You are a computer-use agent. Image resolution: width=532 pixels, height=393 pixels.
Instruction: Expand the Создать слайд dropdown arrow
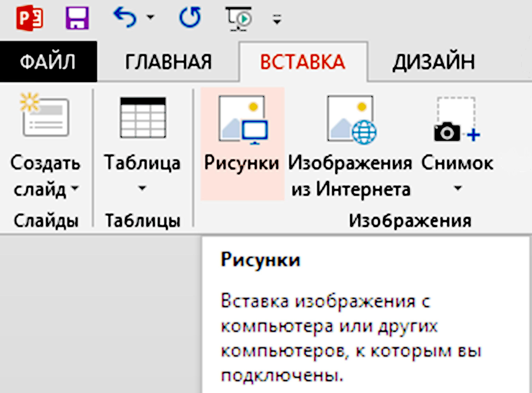(x=75, y=188)
